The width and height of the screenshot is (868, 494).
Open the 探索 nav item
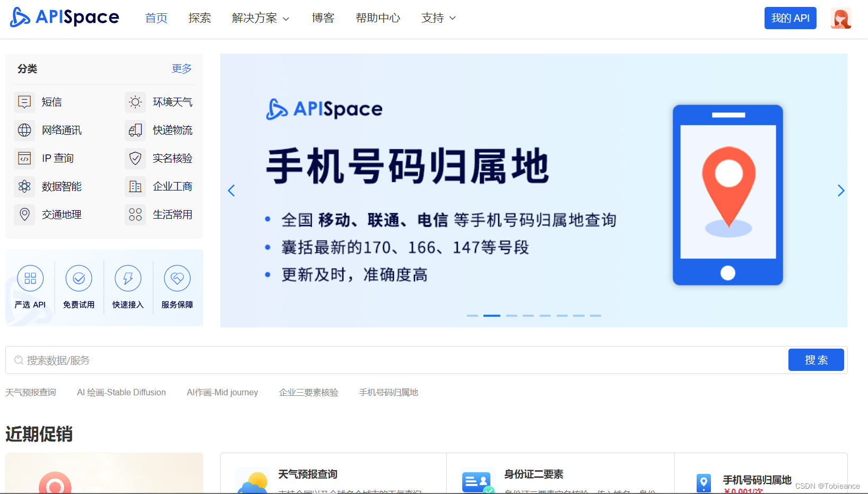tap(199, 18)
